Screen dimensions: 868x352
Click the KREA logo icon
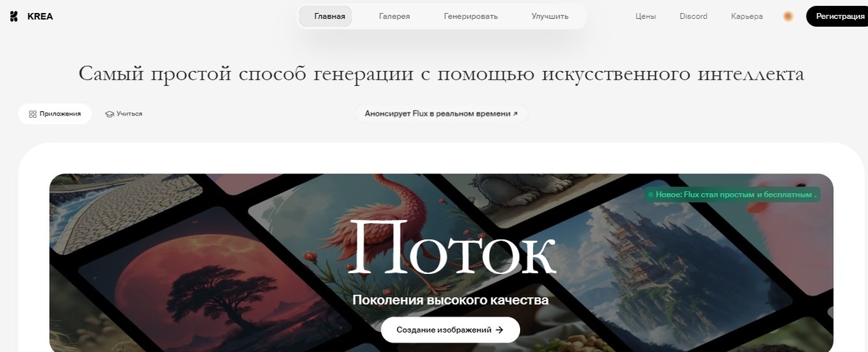click(x=14, y=16)
